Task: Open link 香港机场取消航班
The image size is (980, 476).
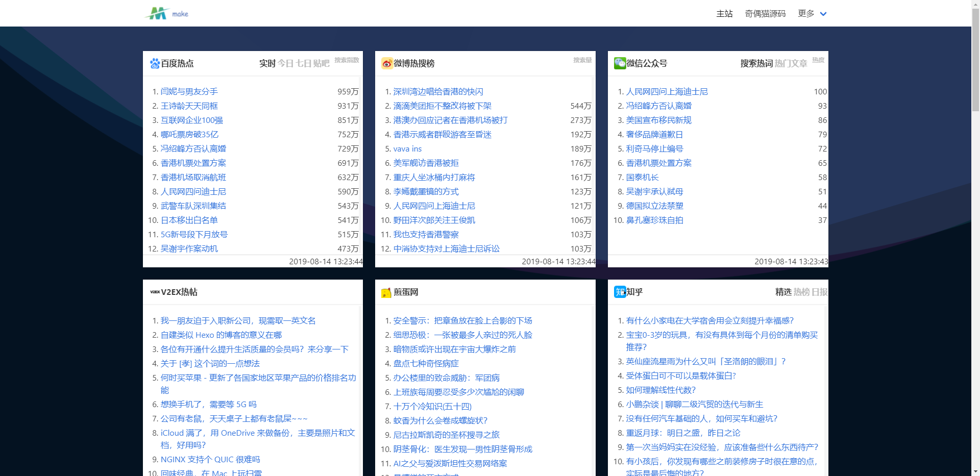Action: (x=193, y=177)
